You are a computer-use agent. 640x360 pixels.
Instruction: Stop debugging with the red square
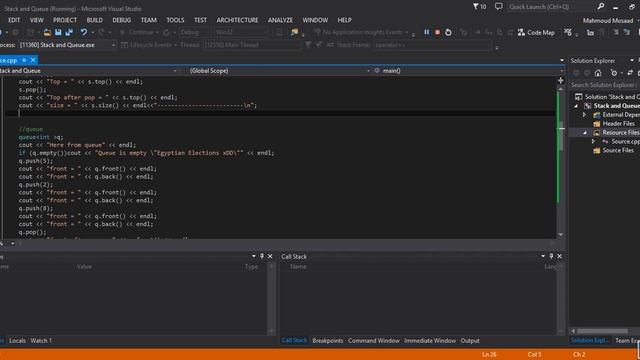point(437,32)
